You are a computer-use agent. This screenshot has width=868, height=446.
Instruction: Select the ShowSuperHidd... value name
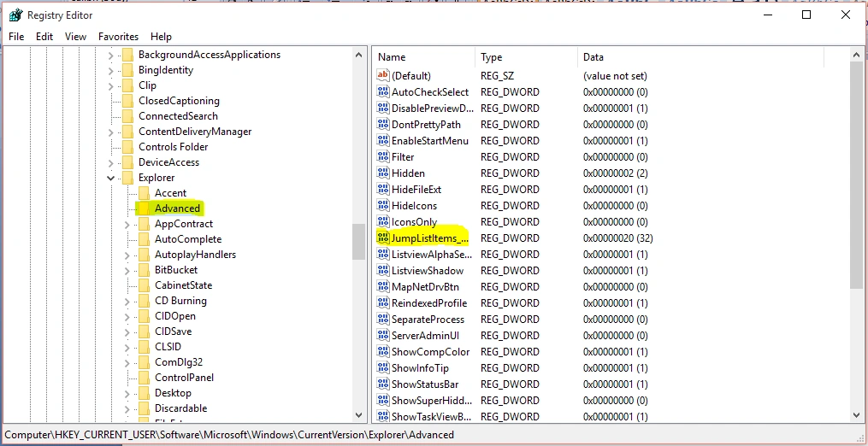point(432,401)
